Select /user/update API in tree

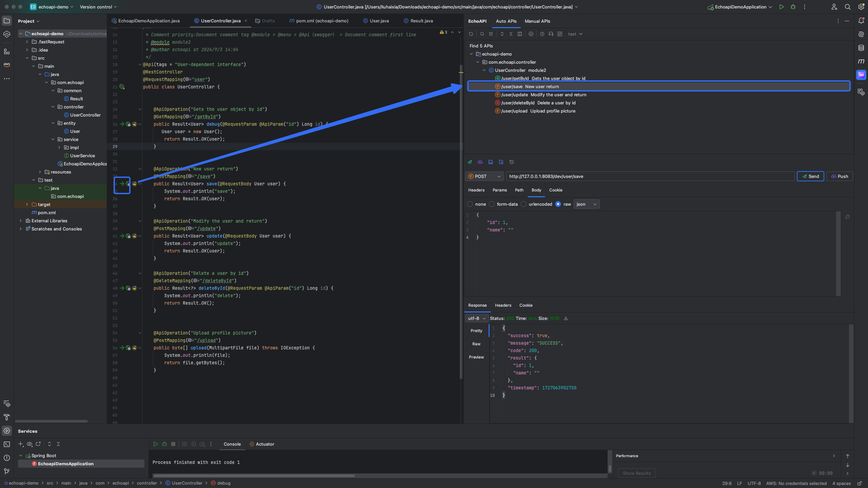(540, 95)
